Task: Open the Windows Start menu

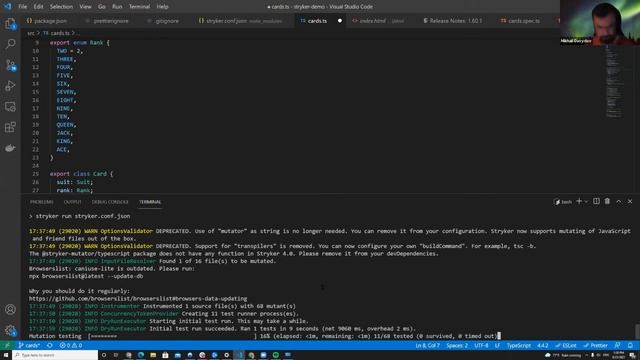Action: click(x=6, y=355)
